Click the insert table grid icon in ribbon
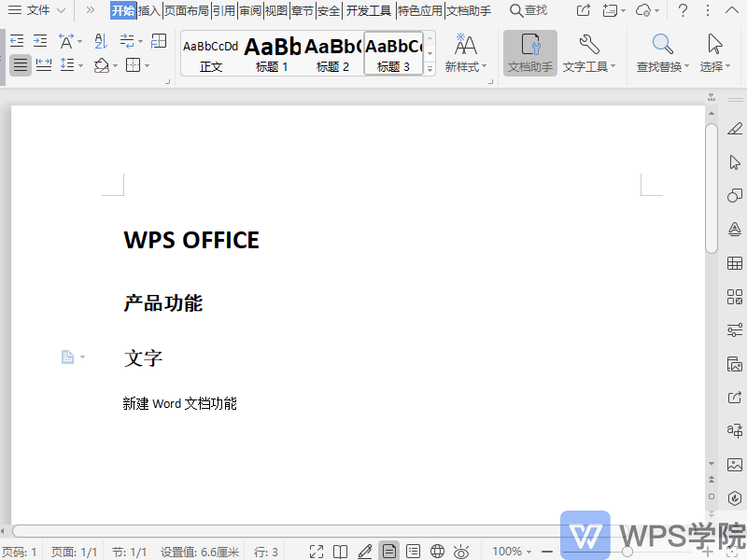The height and width of the screenshot is (560, 747). coord(159,41)
